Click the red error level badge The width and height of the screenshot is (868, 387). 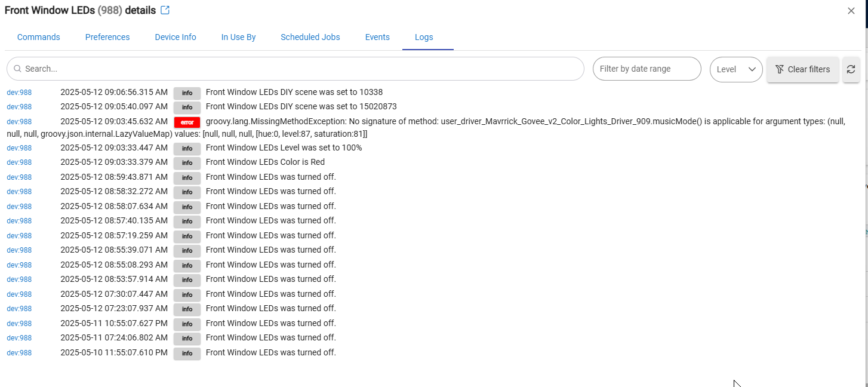[187, 122]
